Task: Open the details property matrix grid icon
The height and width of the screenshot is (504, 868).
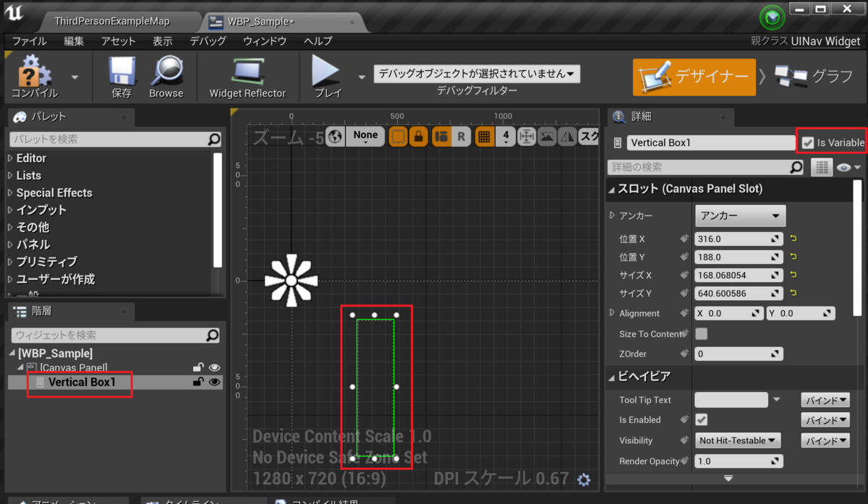Action: [821, 167]
